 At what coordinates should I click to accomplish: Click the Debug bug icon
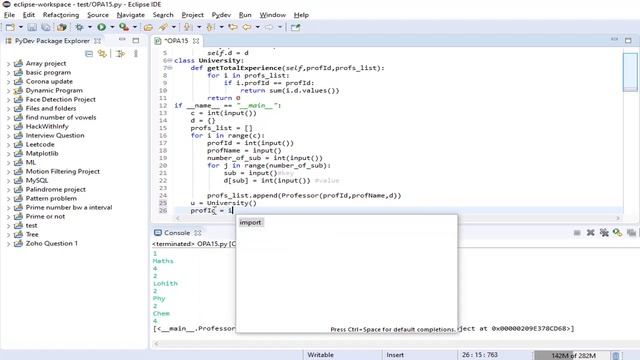79,27
